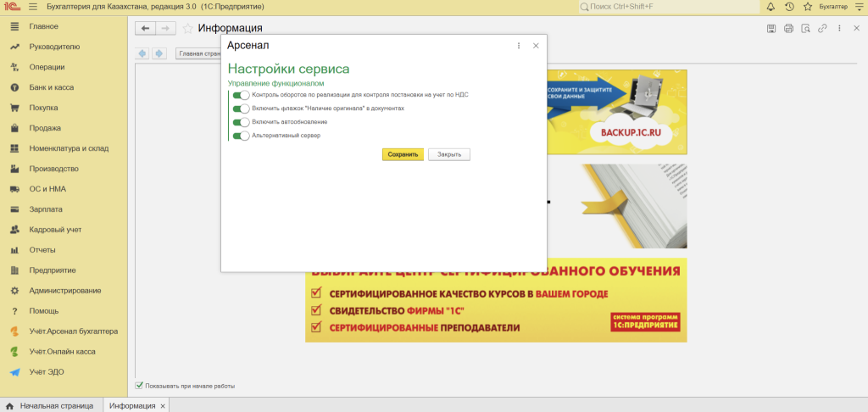Uncheck Показывать при начале работы checkbox
868x412 pixels.
pyautogui.click(x=140, y=386)
